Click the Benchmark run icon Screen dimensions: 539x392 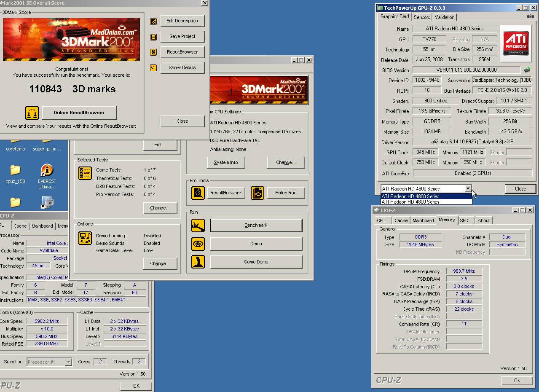198,226
